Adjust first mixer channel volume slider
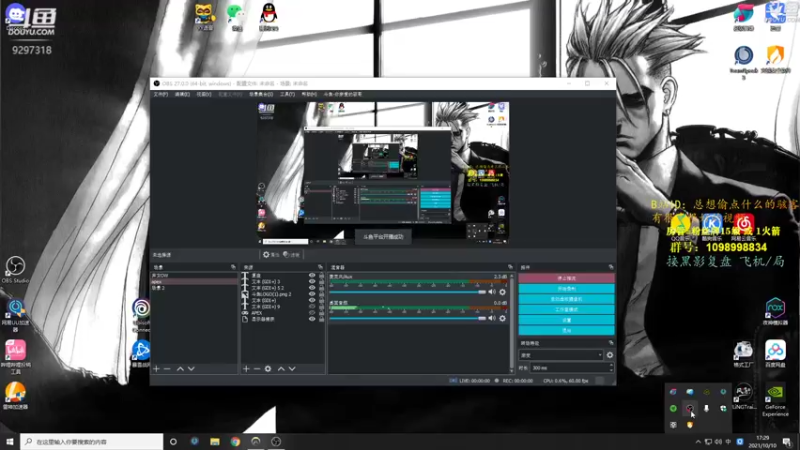The height and width of the screenshot is (450, 800). (407, 292)
